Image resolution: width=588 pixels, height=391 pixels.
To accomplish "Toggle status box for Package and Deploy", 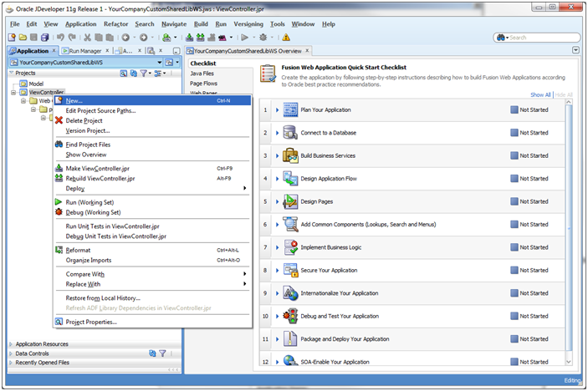I will 514,339.
